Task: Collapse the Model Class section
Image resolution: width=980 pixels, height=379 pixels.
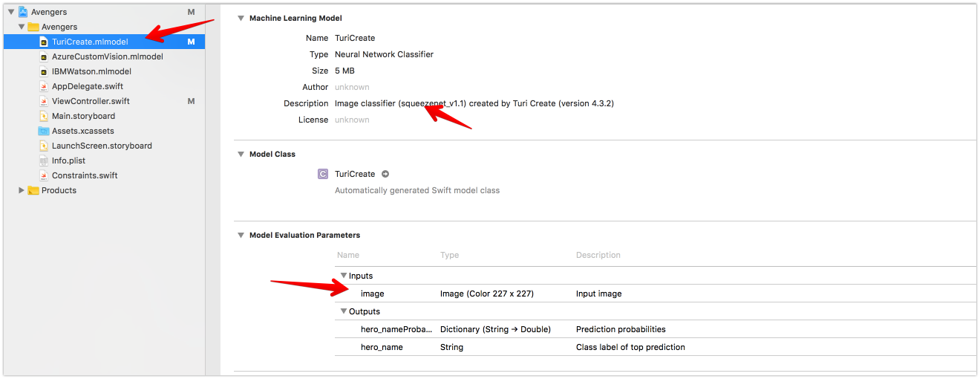Action: click(x=241, y=154)
